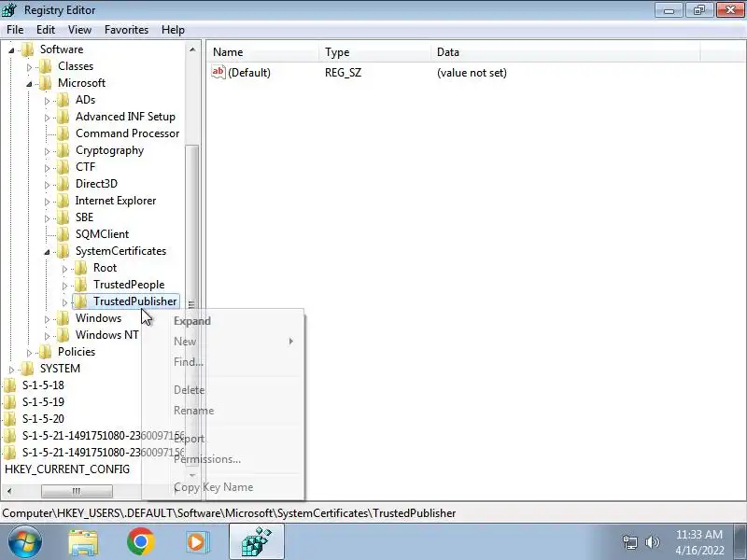Collapse the SystemCertificates key
747x560 pixels.
click(47, 252)
